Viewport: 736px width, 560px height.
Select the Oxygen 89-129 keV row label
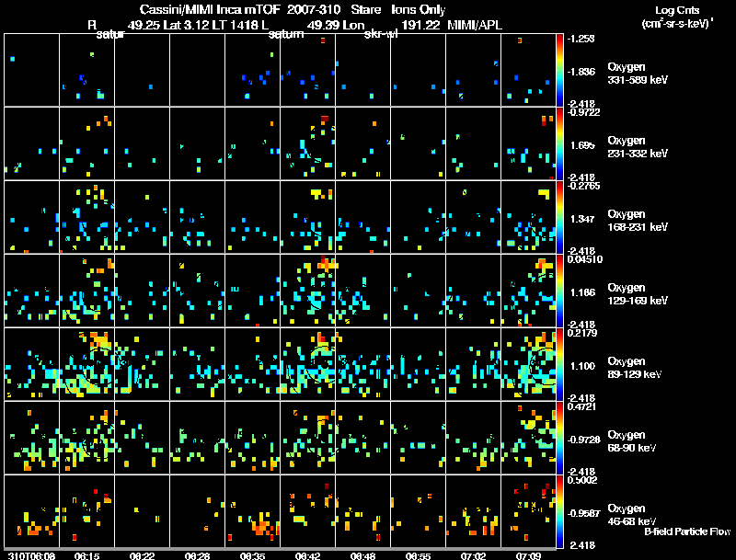634,368
